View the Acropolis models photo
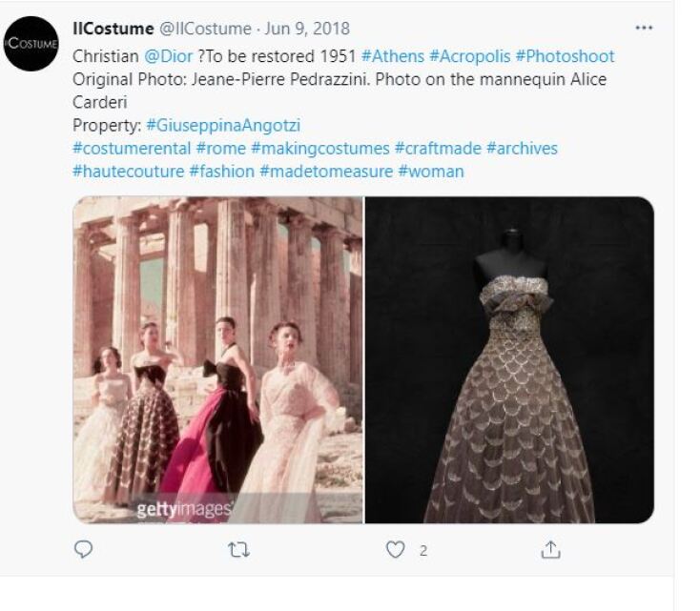Screen dimensions: 700x611 pyautogui.click(x=217, y=359)
